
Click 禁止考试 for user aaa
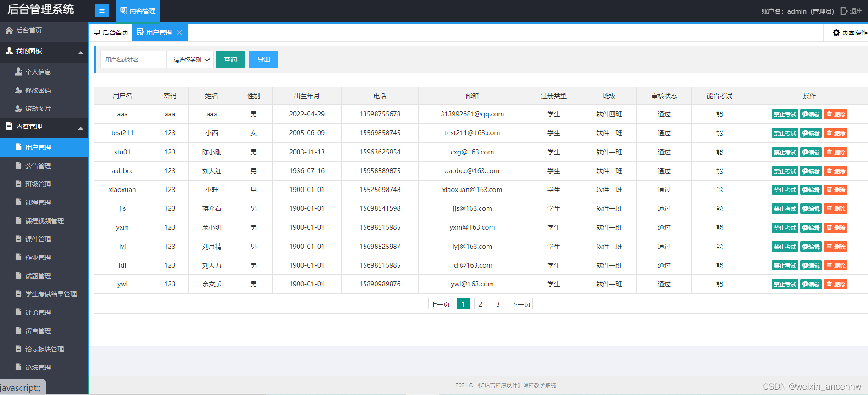click(x=785, y=115)
